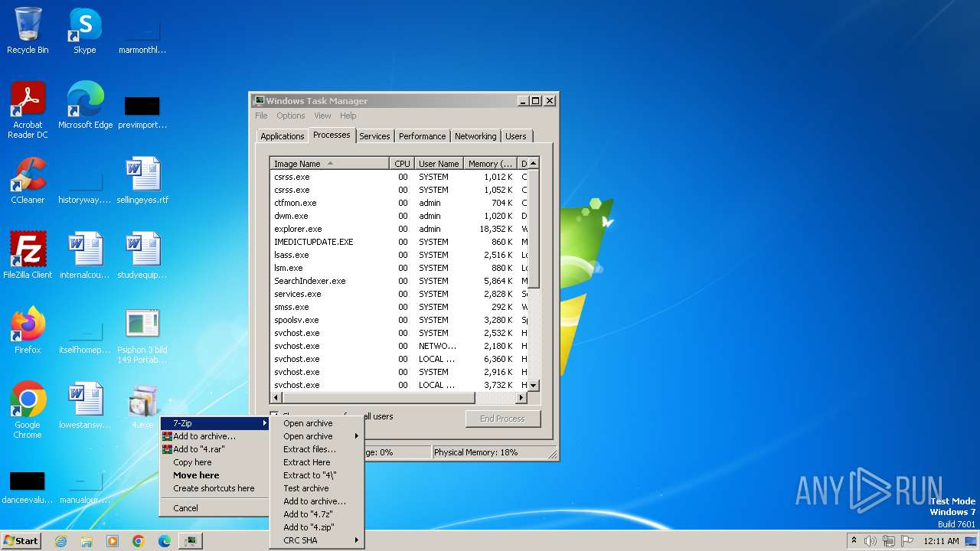Sort processes by CPU column
The width and height of the screenshot is (980, 551).
tap(403, 163)
